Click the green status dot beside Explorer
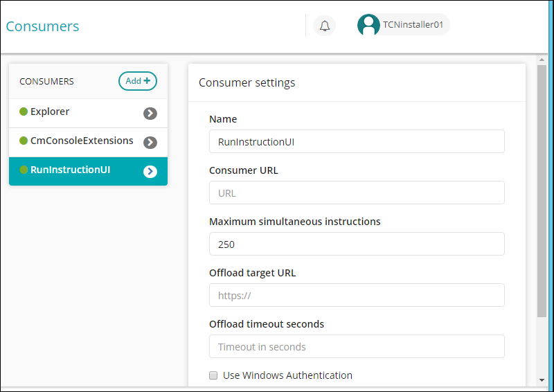This screenshot has width=554, height=392. 24,112
